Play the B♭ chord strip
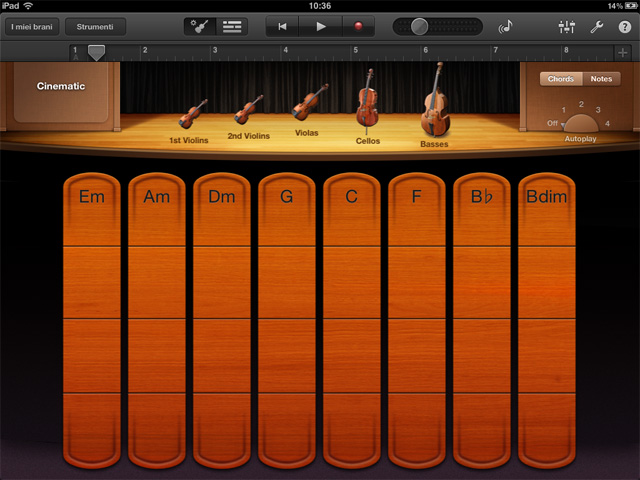This screenshot has height=480, width=640. coord(482,320)
